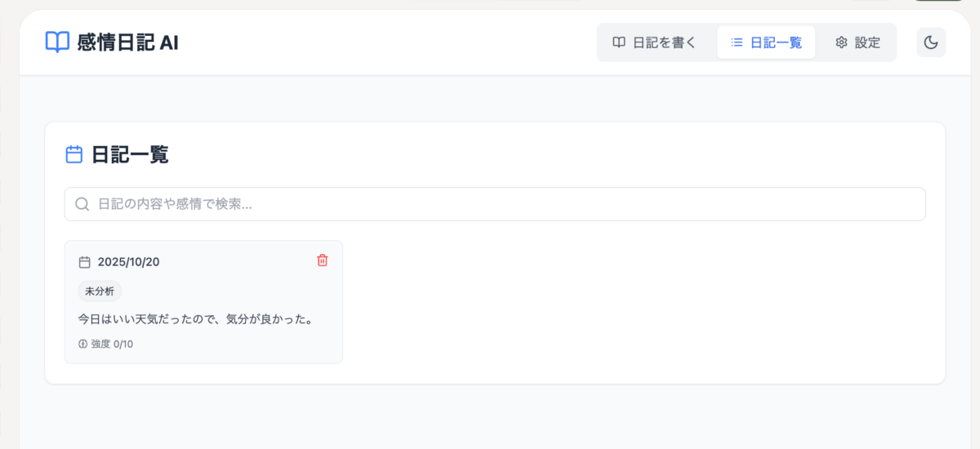Click the 未分析 status badge
This screenshot has height=449, width=980.
[x=100, y=291]
